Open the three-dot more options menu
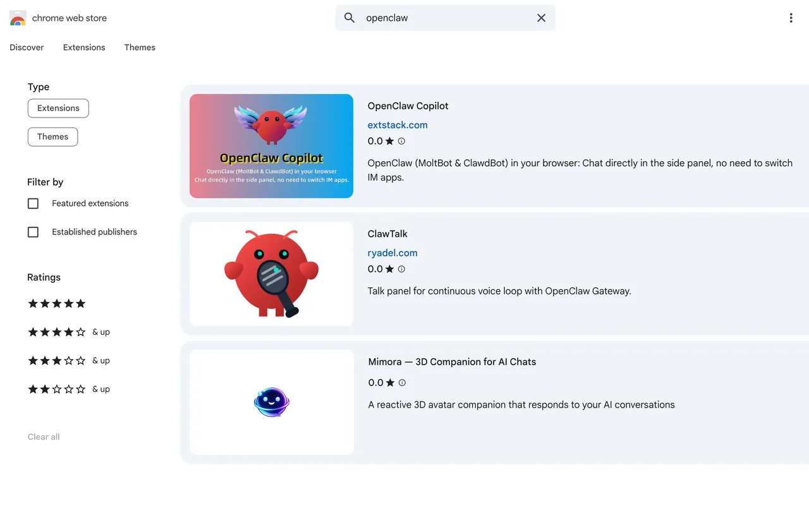 coord(791,18)
